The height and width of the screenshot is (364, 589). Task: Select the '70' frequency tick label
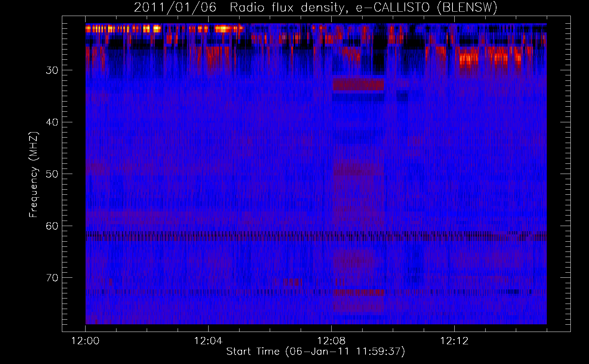tap(52, 278)
